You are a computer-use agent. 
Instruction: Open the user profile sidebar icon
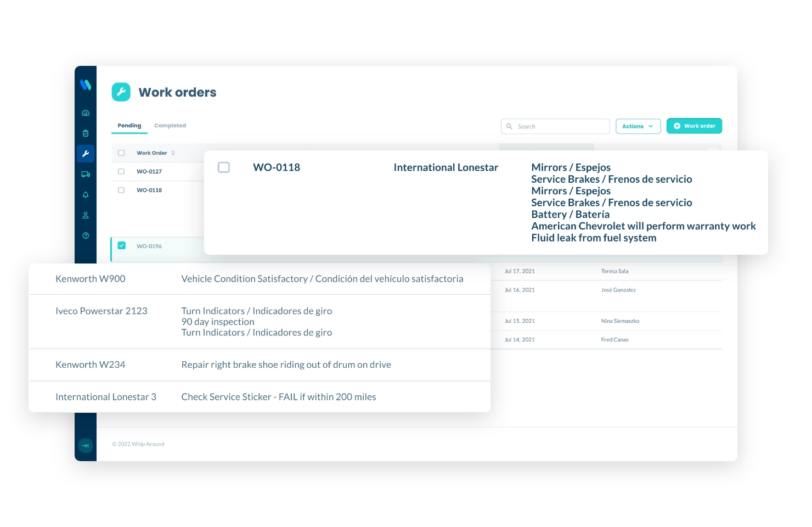(x=86, y=215)
